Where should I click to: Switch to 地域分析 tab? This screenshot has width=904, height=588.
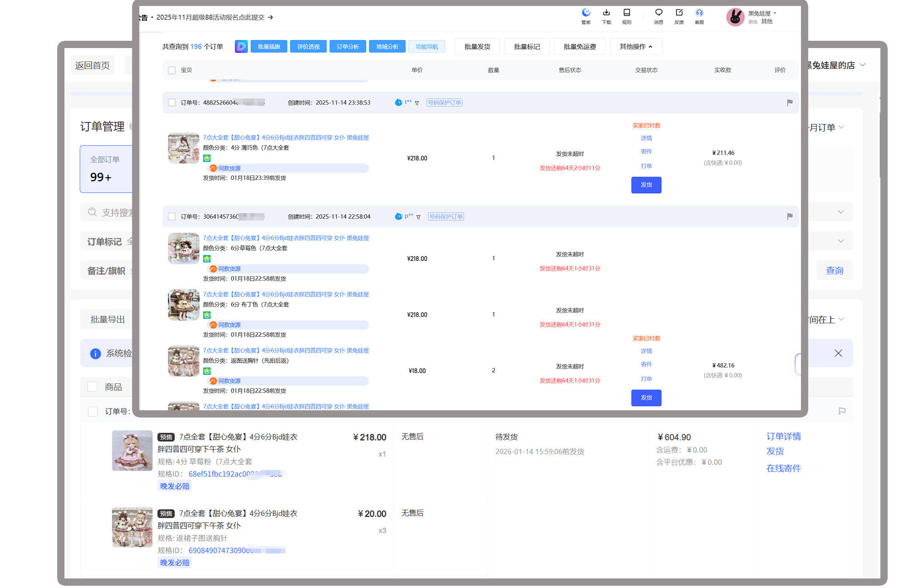[x=387, y=46]
